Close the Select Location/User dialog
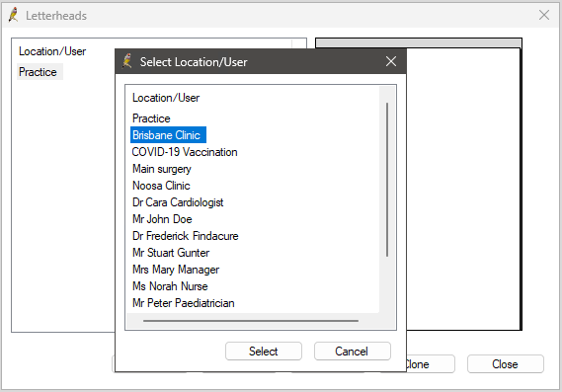Screen dimensions: 562x392 391,61
